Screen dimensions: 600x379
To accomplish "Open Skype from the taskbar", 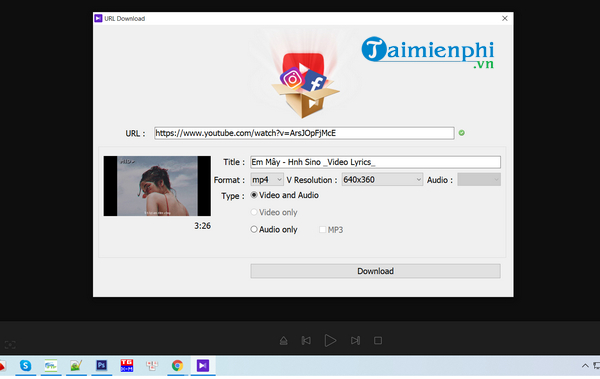I will point(26,366).
